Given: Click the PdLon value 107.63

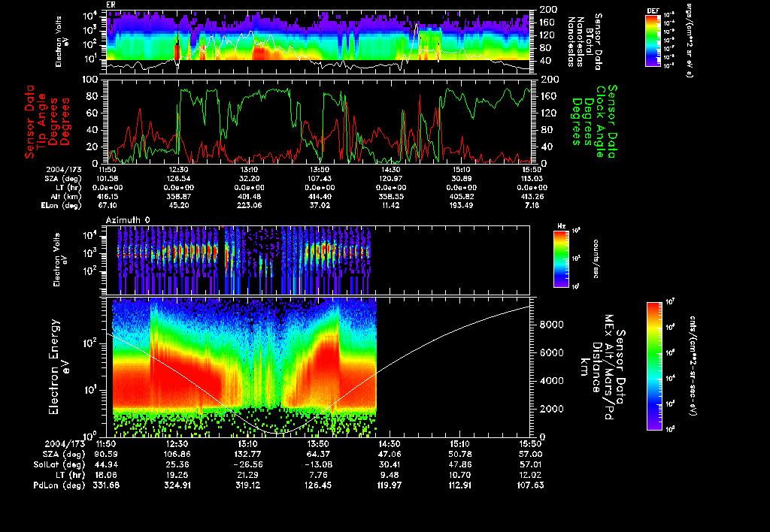Looking at the screenshot, I should coord(530,485).
